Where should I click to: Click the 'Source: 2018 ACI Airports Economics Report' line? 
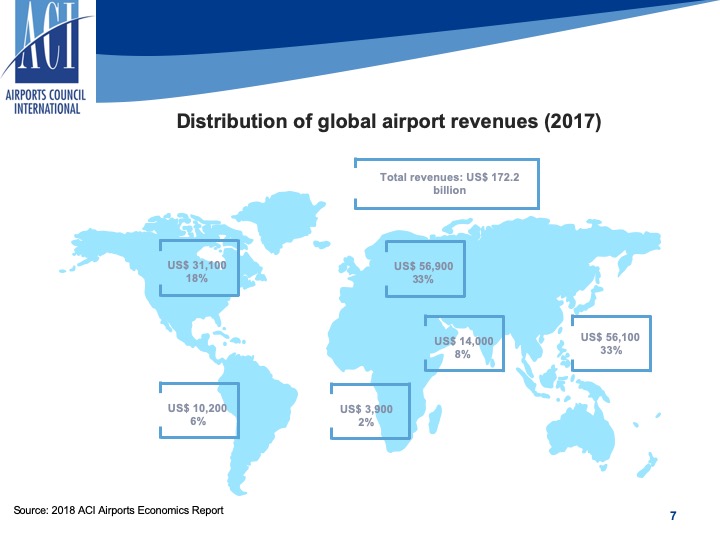tap(118, 510)
